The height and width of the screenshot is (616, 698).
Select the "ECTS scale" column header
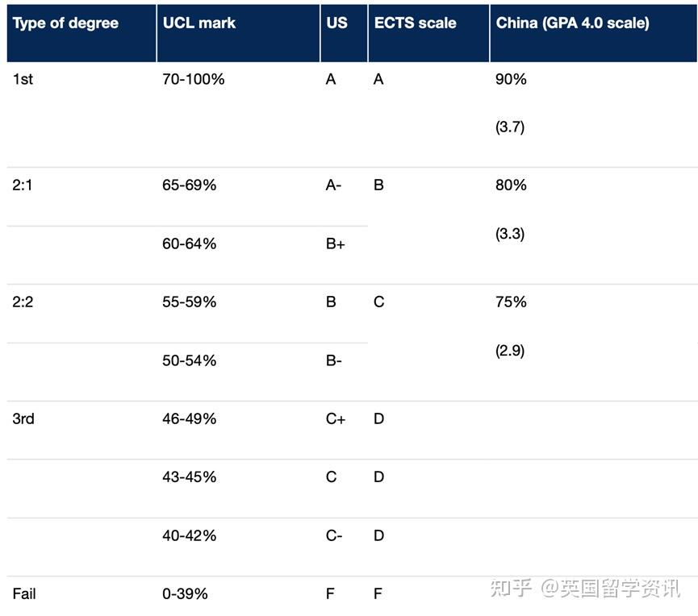[415, 23]
